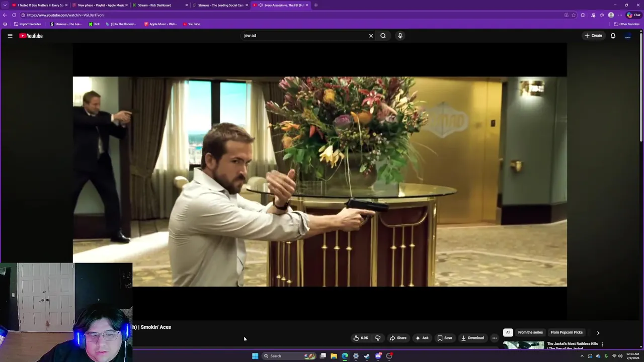Open the YouTube bookmark in favorites bar

click(x=192, y=24)
